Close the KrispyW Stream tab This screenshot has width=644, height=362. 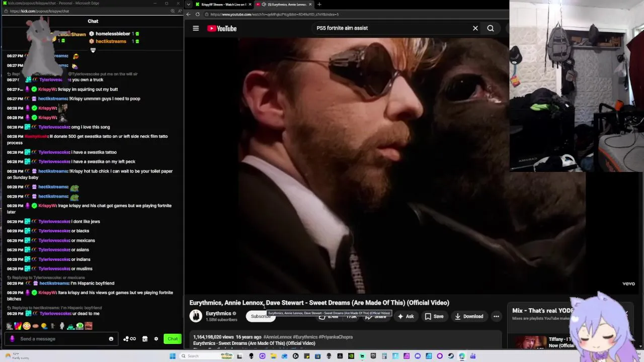coord(251,5)
